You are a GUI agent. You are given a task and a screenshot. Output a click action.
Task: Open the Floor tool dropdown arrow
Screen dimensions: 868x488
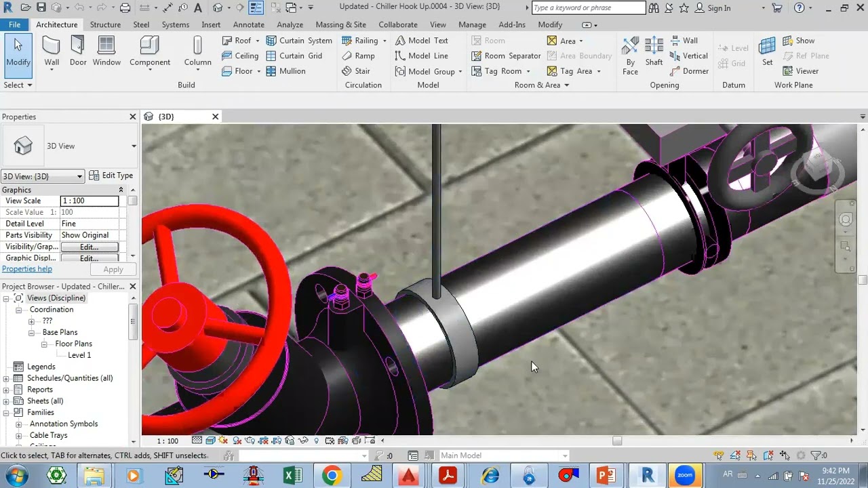click(258, 70)
